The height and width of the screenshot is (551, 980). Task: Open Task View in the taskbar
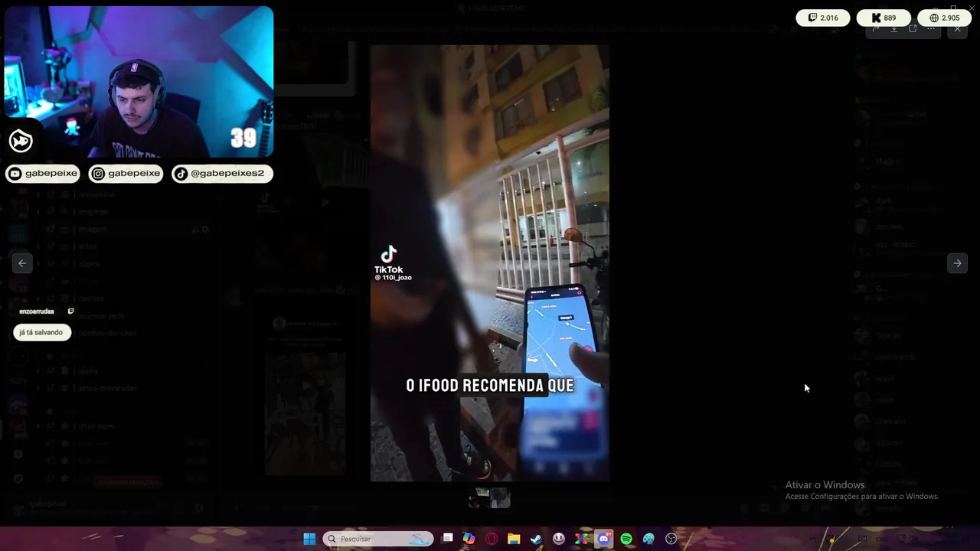pyautogui.click(x=448, y=539)
